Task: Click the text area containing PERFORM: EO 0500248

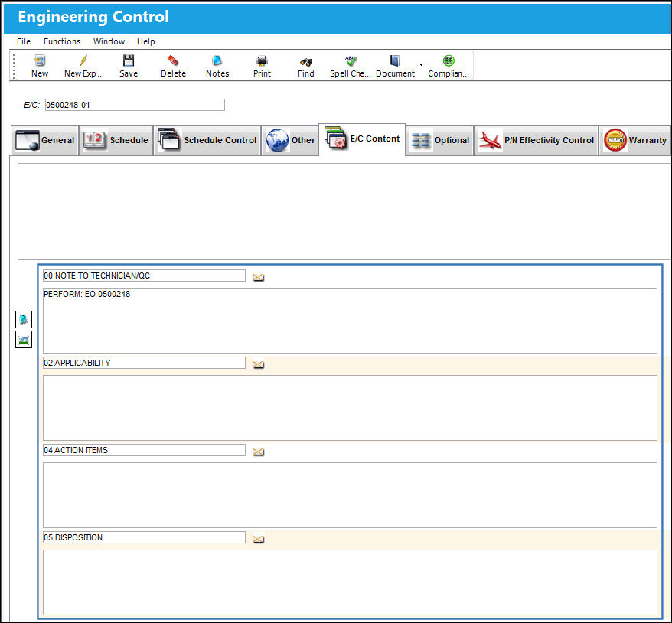Action: point(350,321)
